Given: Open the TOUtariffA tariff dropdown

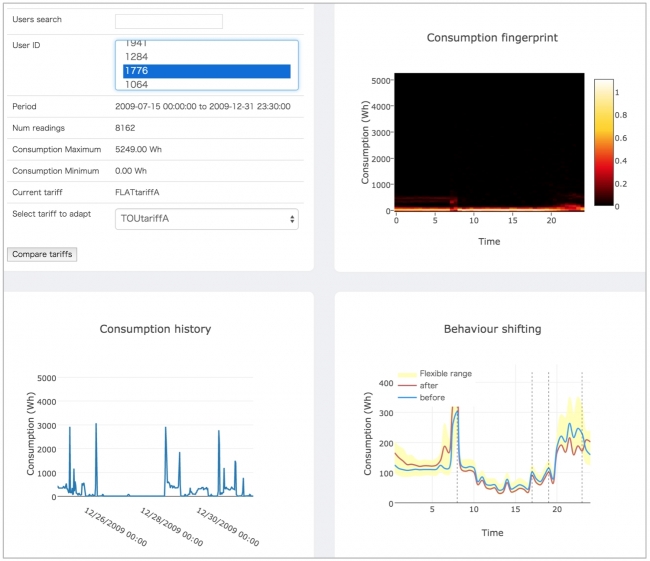Looking at the screenshot, I should (206, 219).
